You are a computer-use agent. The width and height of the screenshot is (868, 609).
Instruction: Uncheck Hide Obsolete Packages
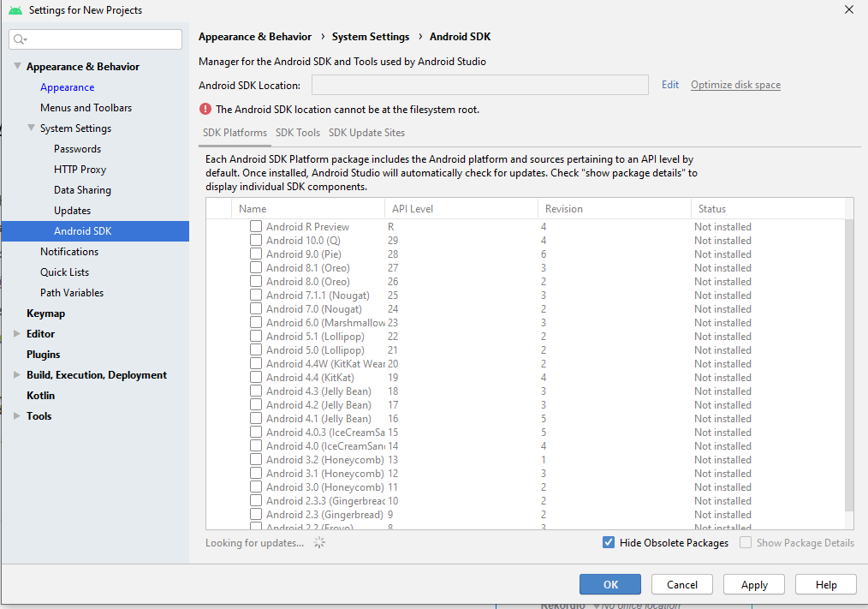pos(609,542)
